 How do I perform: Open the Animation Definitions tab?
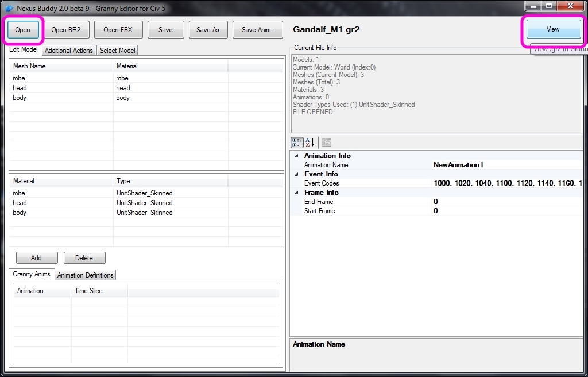[86, 275]
